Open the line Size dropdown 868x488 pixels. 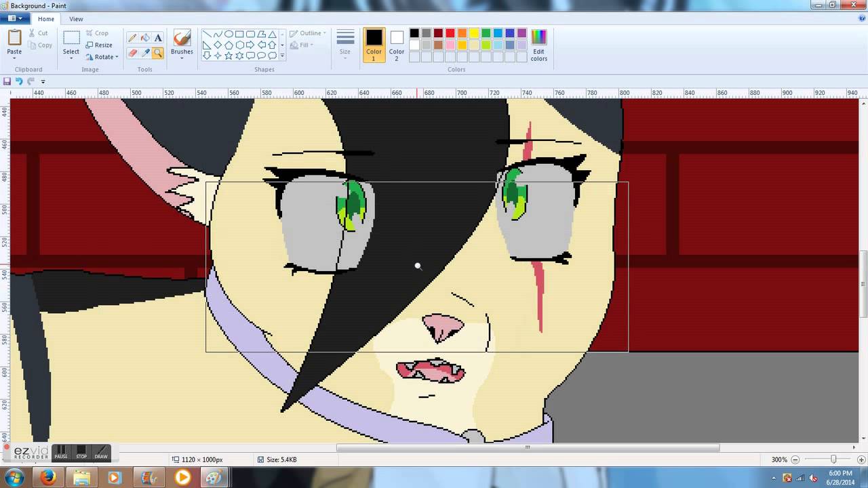coord(345,45)
